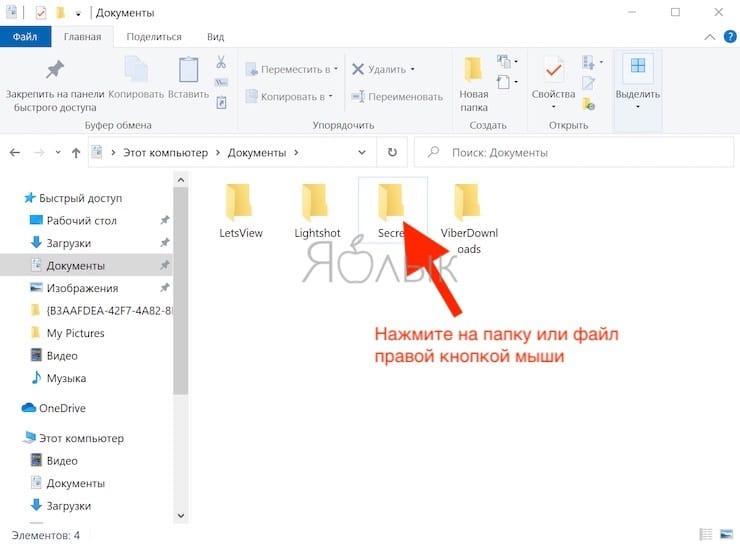Select Этот компьютер in the sidebar tree
The width and height of the screenshot is (740, 558).
tap(81, 438)
